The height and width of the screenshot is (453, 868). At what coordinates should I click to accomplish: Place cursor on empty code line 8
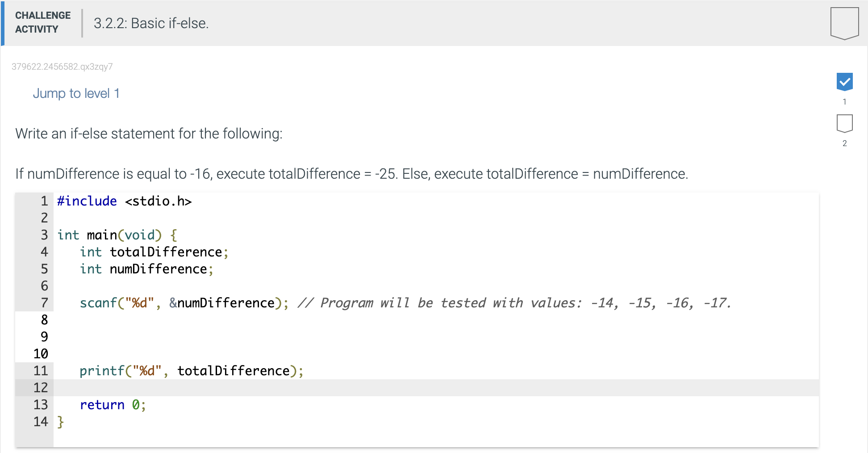pos(436,320)
